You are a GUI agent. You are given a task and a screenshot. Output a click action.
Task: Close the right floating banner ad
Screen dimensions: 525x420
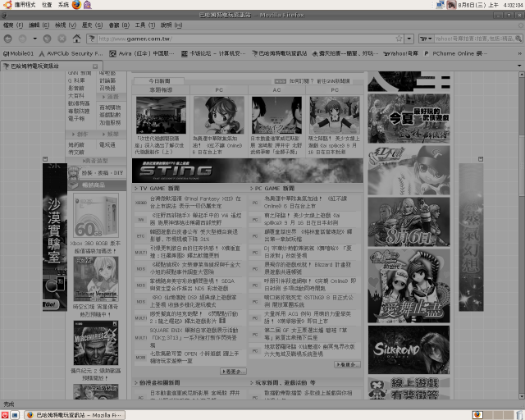pos(481,159)
